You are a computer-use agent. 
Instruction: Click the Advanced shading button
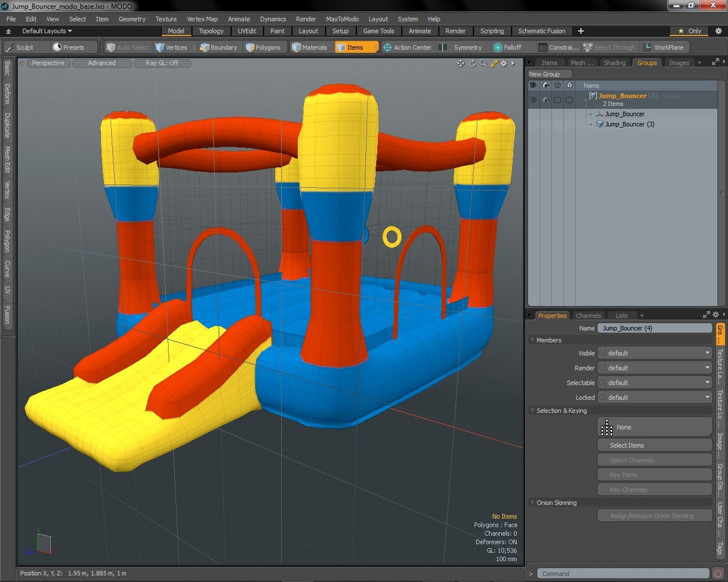coord(101,63)
